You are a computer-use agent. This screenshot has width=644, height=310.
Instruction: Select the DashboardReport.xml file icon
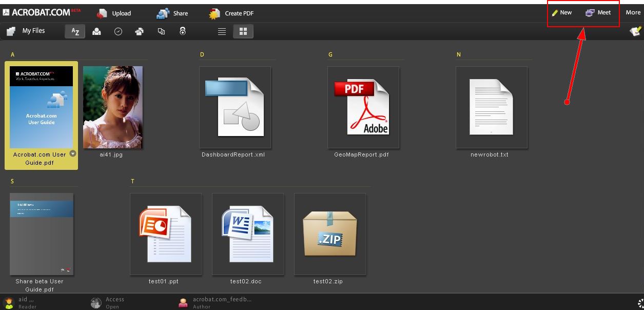(235, 107)
